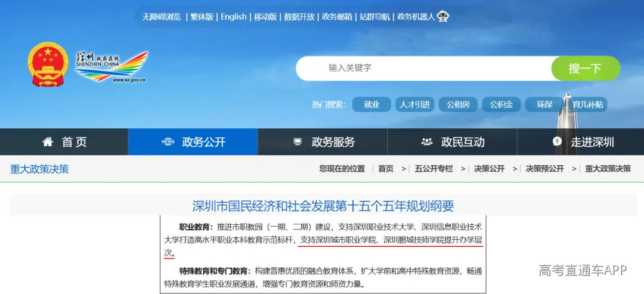Click breadcrumb link 重大政策决策

pos(608,169)
